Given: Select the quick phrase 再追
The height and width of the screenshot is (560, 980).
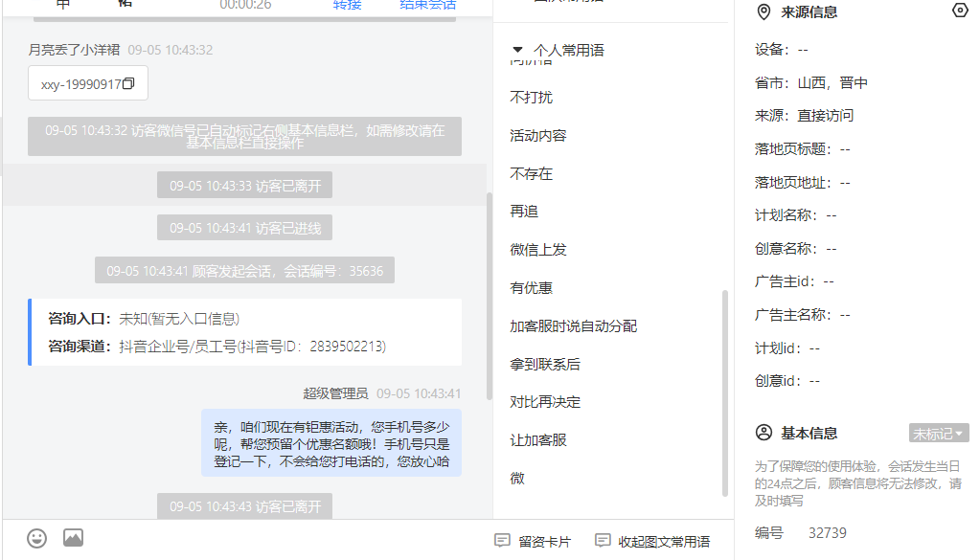Looking at the screenshot, I should tap(524, 212).
